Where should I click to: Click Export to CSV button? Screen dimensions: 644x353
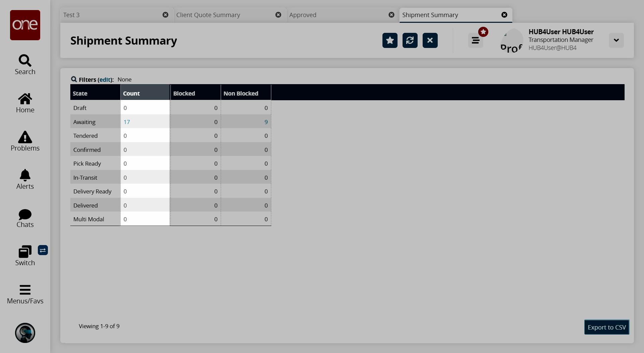click(x=606, y=327)
